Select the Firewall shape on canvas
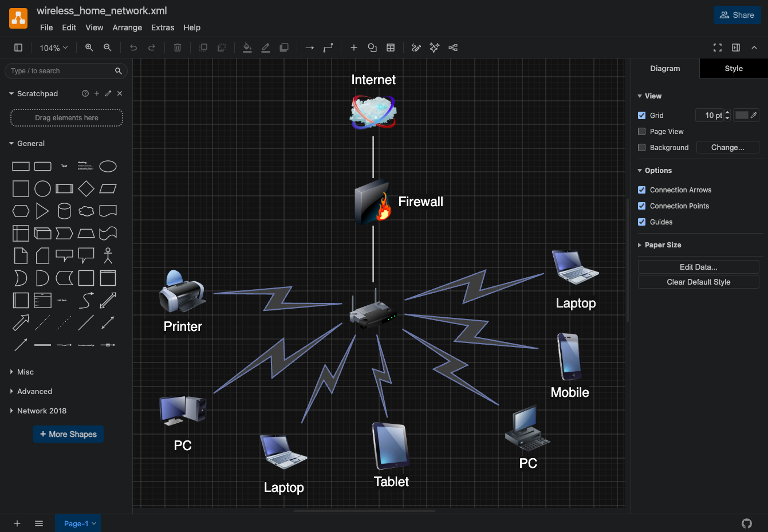This screenshot has width=768, height=532. pos(373,202)
